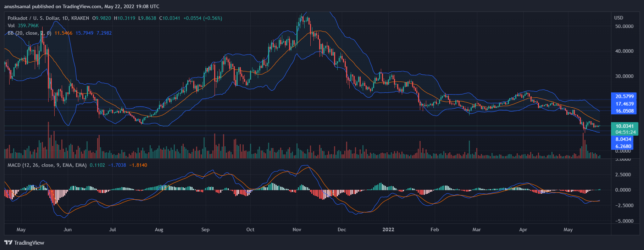The height and width of the screenshot is (250, 644).
Task: Click the current price tag 10.0341
Action: click(x=624, y=126)
